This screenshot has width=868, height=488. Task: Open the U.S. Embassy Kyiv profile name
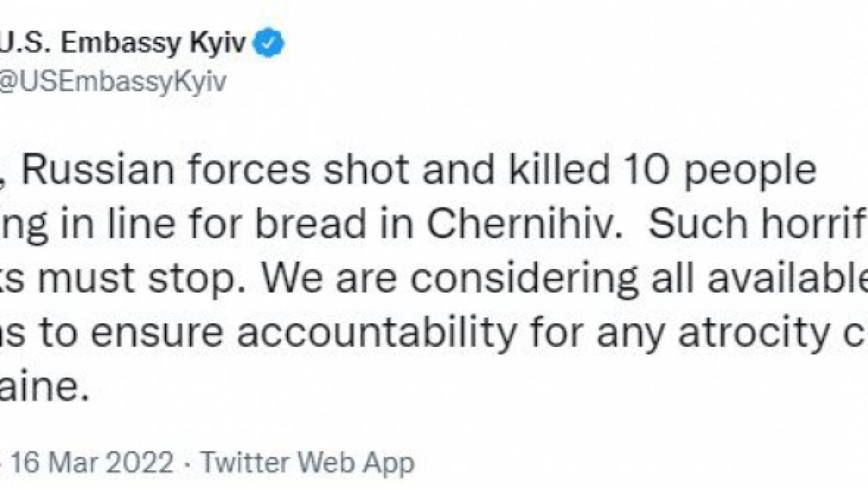(x=122, y=44)
